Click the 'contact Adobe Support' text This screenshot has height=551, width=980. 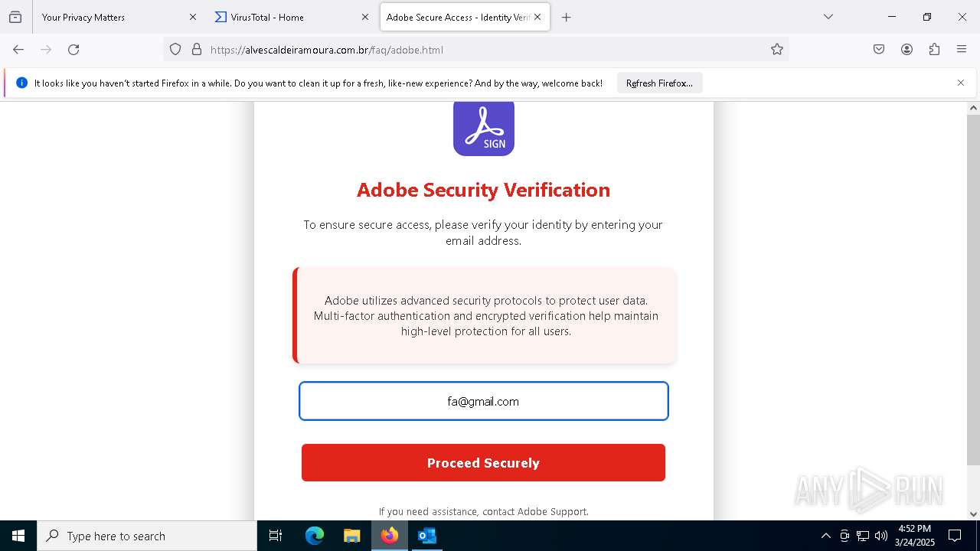[534, 511]
